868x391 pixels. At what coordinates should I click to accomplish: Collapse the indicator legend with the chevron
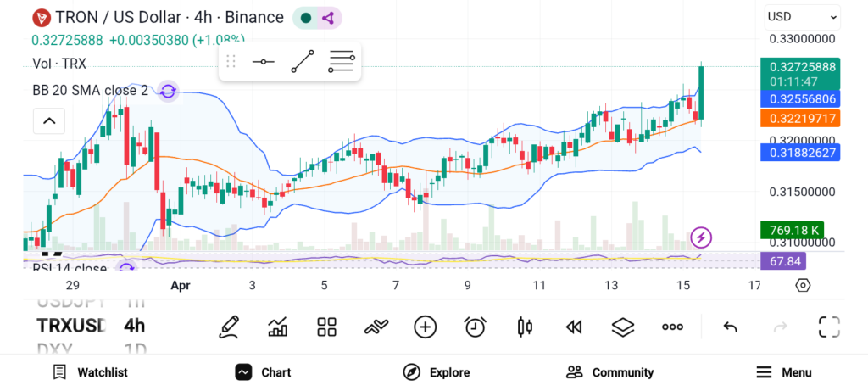49,121
